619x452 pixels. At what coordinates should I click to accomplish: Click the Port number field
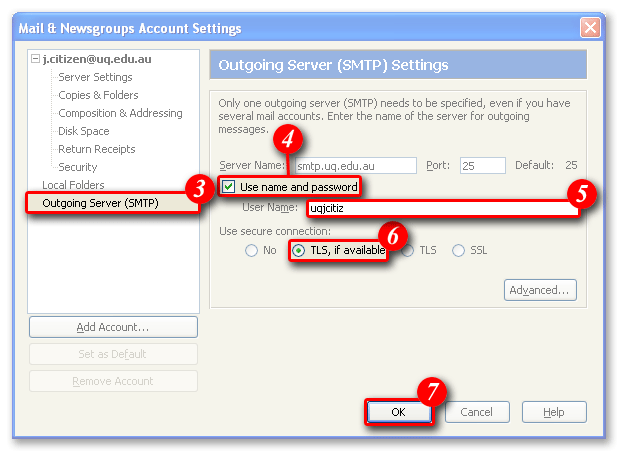coord(481,166)
